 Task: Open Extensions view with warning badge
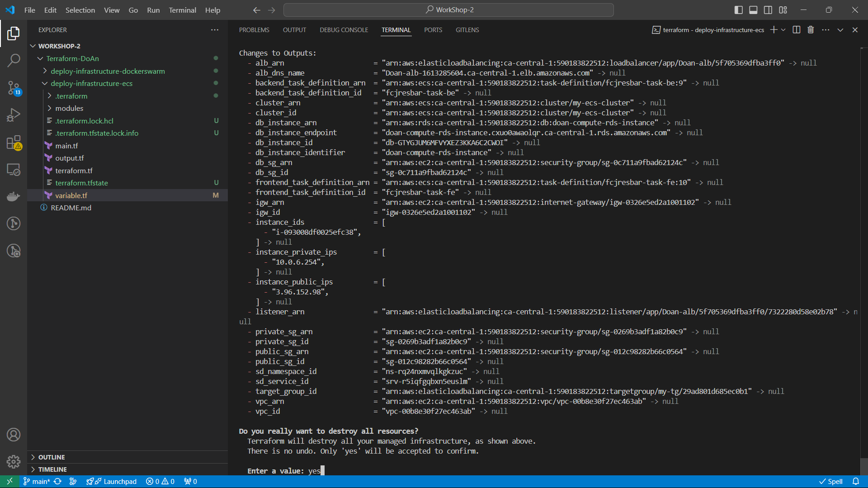(x=14, y=142)
